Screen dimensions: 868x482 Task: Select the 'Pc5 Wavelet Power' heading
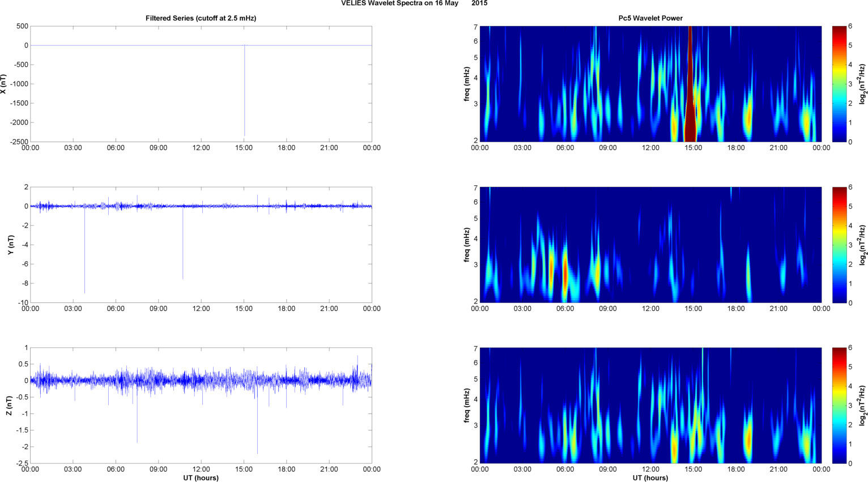click(650, 18)
